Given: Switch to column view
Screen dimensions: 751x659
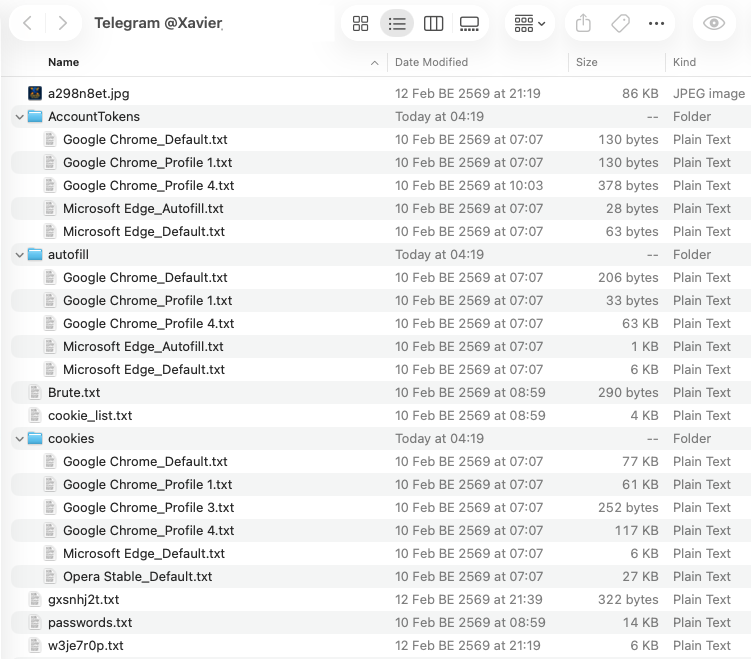Looking at the screenshot, I should click(433, 23).
